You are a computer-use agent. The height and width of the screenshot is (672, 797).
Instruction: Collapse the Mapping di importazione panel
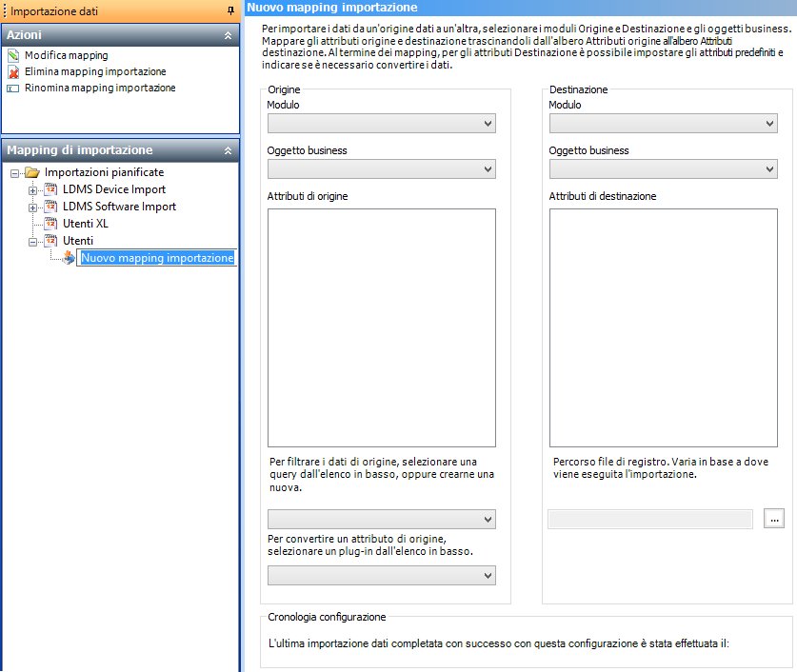click(229, 150)
